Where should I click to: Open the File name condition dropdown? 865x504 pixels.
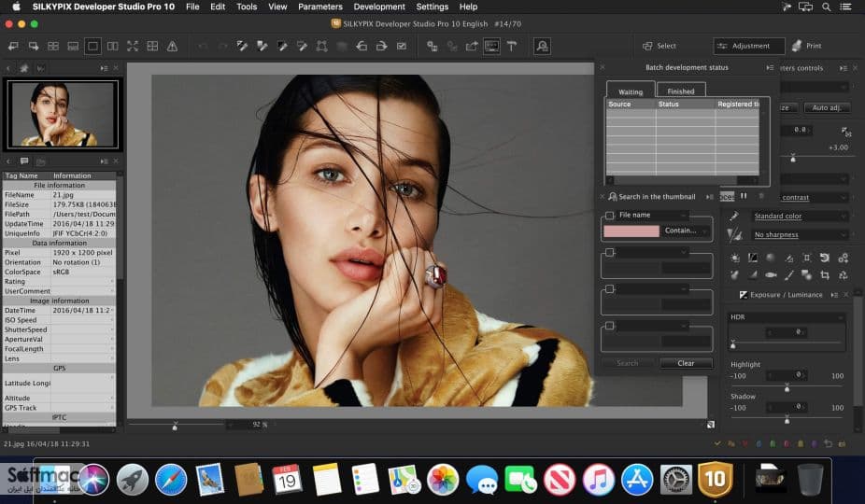pyautogui.click(x=652, y=215)
